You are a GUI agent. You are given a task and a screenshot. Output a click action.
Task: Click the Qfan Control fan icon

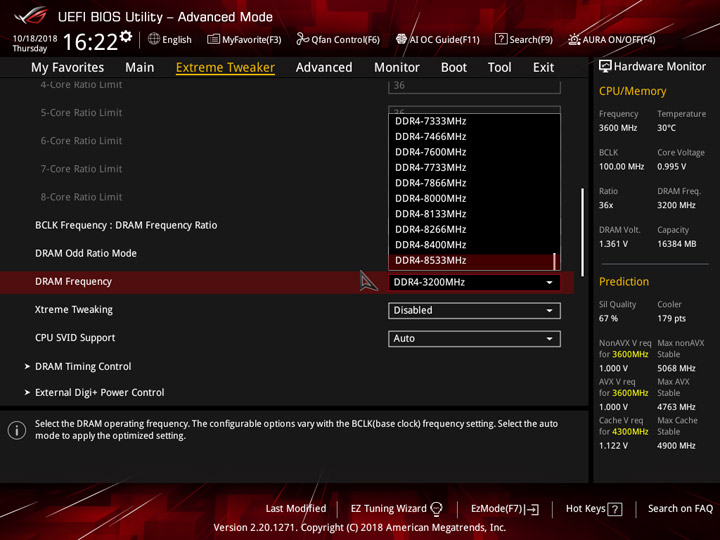click(x=302, y=39)
